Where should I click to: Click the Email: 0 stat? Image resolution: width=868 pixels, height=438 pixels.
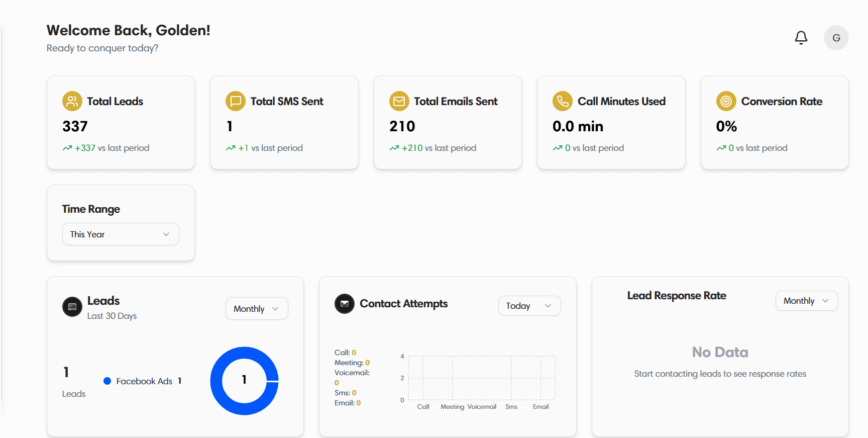coord(348,403)
